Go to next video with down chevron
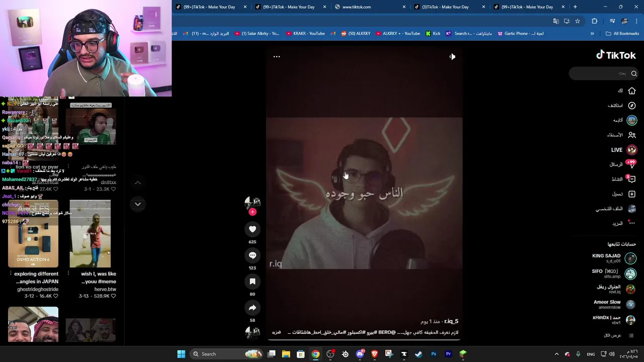644x362 pixels. (137, 204)
